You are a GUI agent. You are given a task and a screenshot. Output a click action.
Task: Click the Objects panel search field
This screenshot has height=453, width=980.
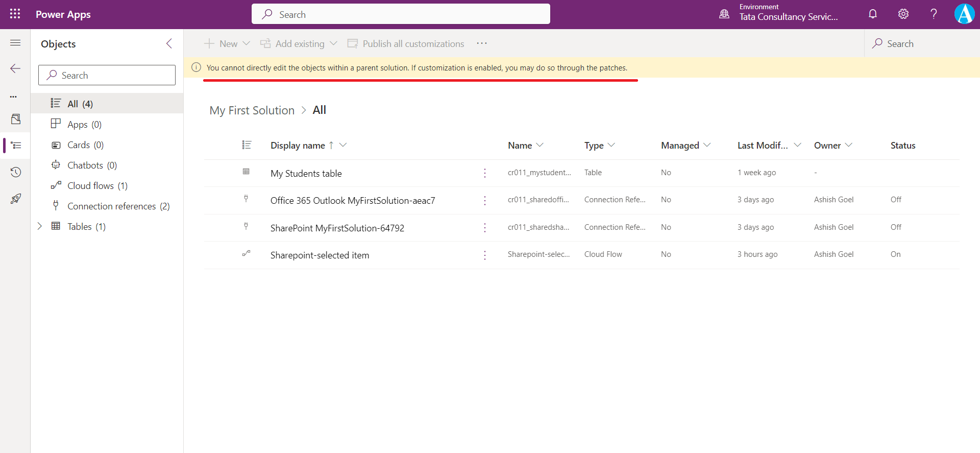point(107,76)
